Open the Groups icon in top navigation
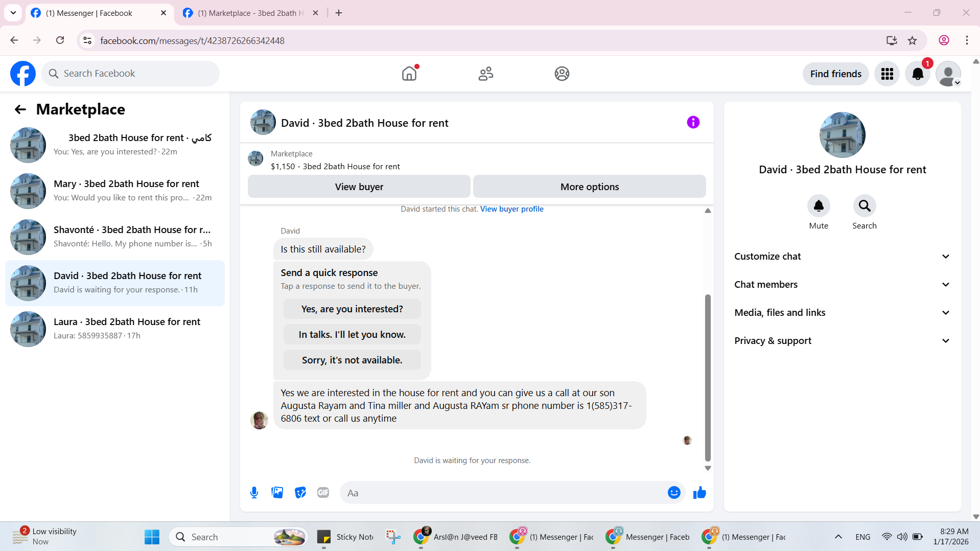 (562, 74)
